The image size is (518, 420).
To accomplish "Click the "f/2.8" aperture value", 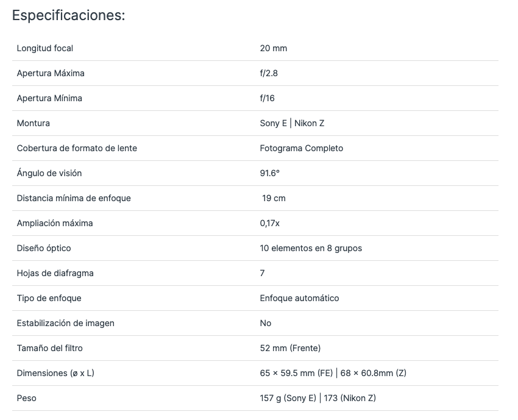I will (x=269, y=73).
